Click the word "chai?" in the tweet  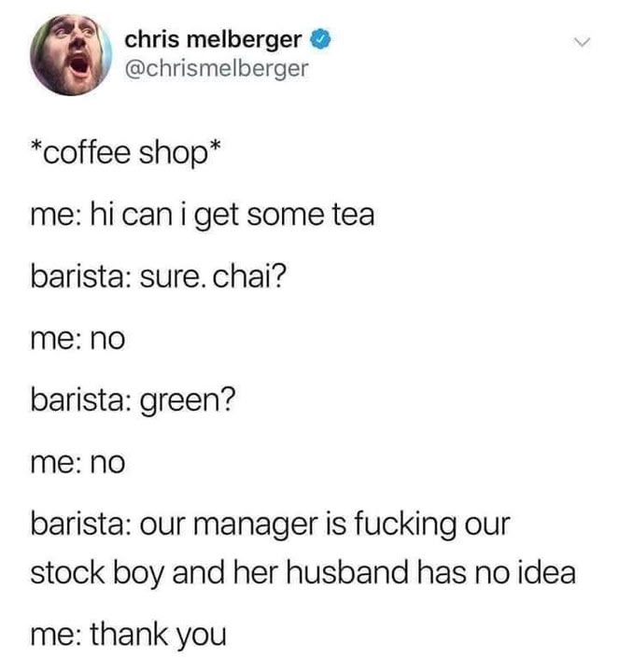[x=249, y=276]
